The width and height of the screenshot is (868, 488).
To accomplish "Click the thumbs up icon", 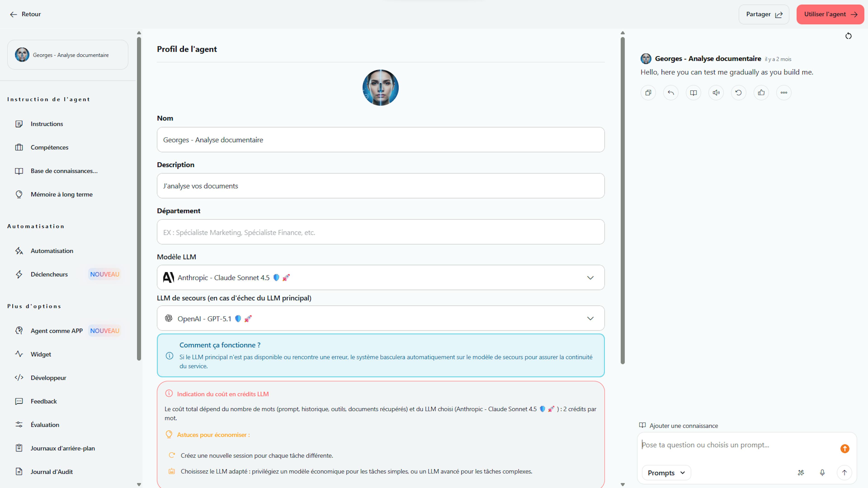I will tap(761, 93).
